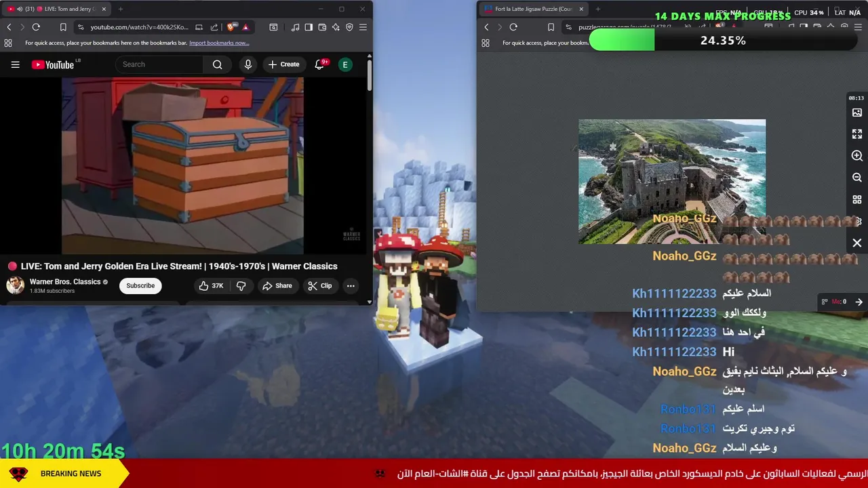Click the next arrow beside Me: 0

click(859, 302)
